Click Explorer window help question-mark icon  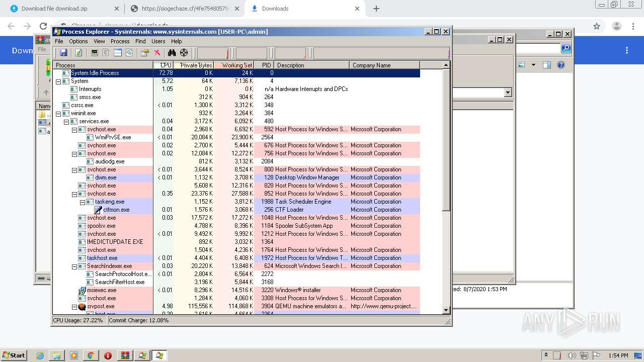(561, 65)
